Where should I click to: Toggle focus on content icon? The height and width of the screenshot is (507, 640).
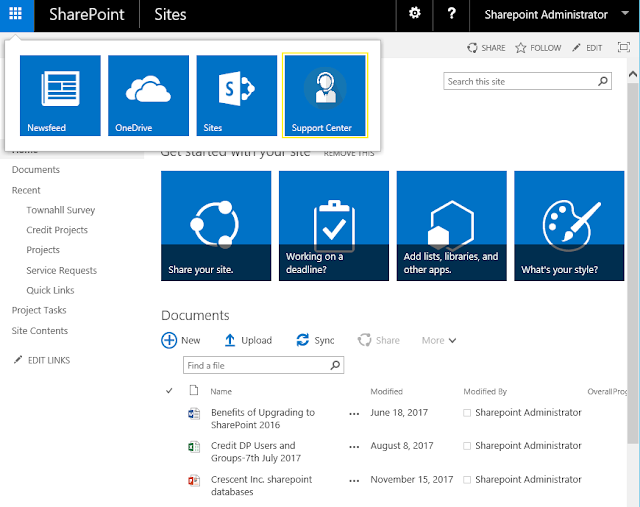click(x=624, y=47)
